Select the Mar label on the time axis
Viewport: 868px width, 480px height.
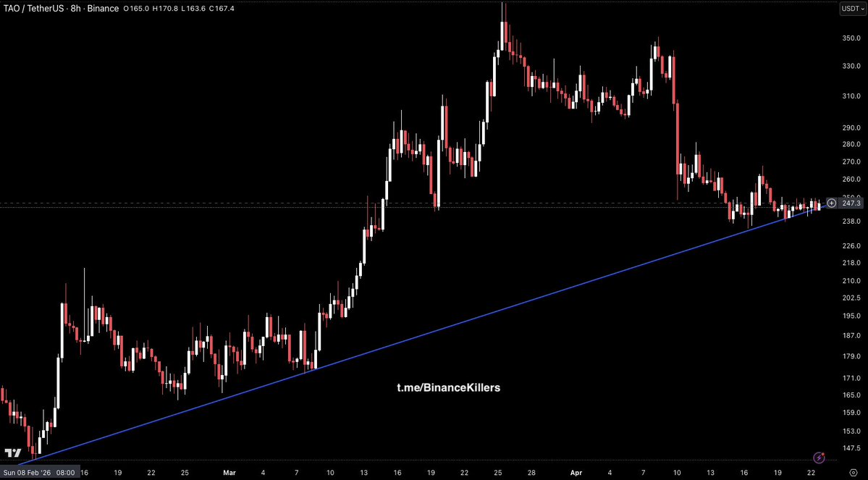point(229,472)
